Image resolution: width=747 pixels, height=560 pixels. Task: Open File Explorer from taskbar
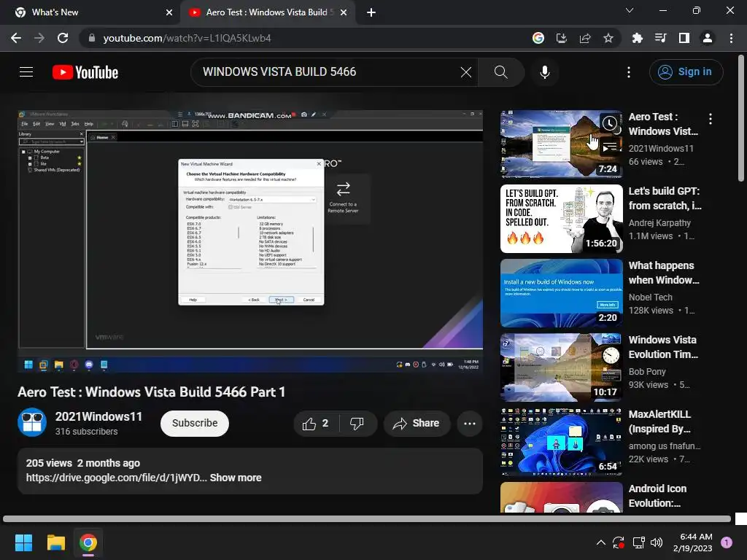click(55, 542)
